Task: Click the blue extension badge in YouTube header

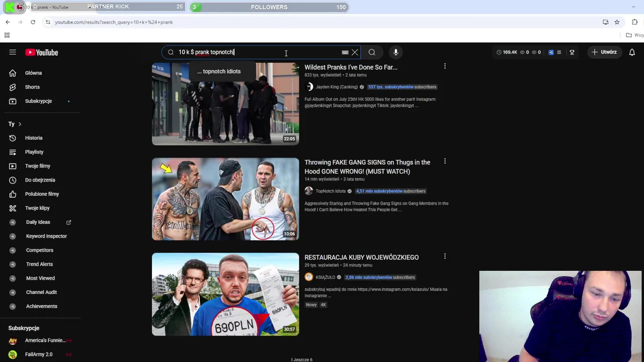Action: point(551,52)
